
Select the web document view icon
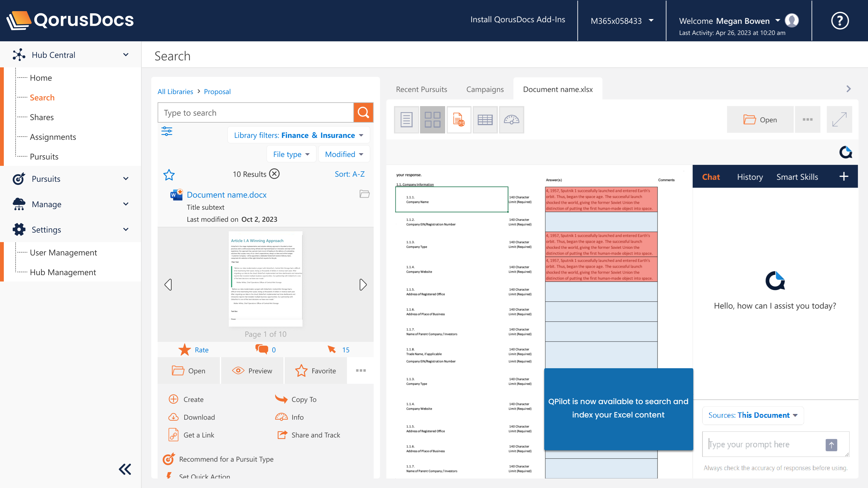tap(458, 120)
